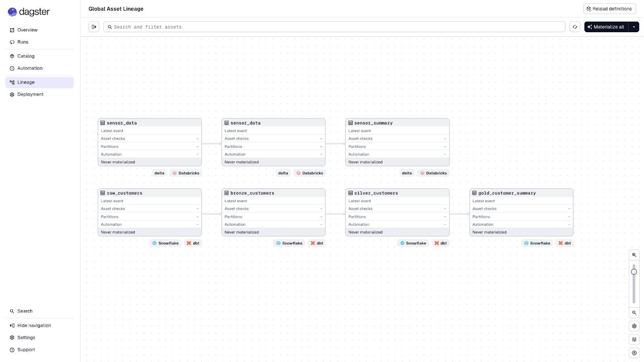Image resolution: width=644 pixels, height=362 pixels.
Task: Open the gold_customer_summary asset title
Action: (507, 193)
